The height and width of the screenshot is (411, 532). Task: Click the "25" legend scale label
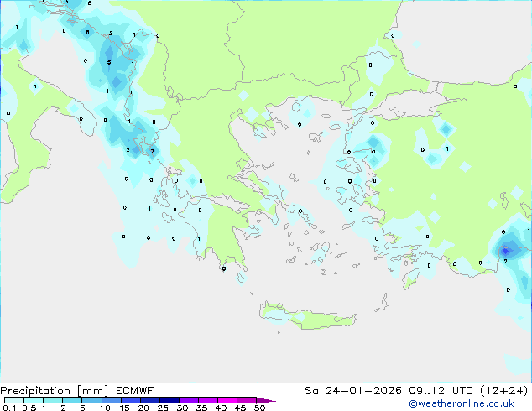pyautogui.click(x=163, y=408)
